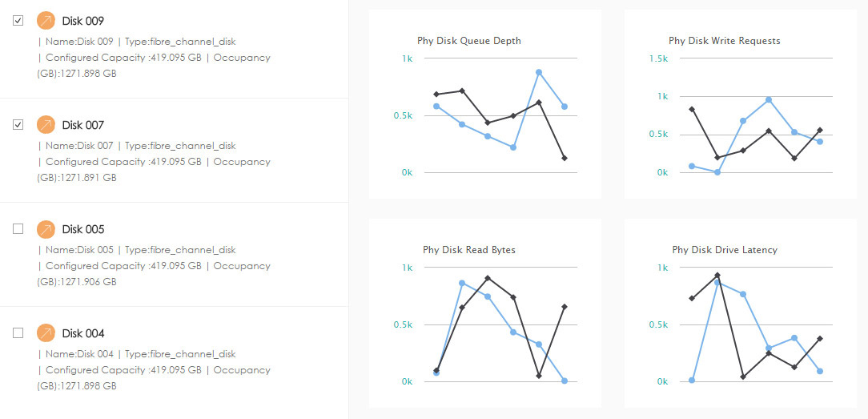This screenshot has height=419, width=868.
Task: Enable the Disk 005 checkbox
Action: pos(18,229)
